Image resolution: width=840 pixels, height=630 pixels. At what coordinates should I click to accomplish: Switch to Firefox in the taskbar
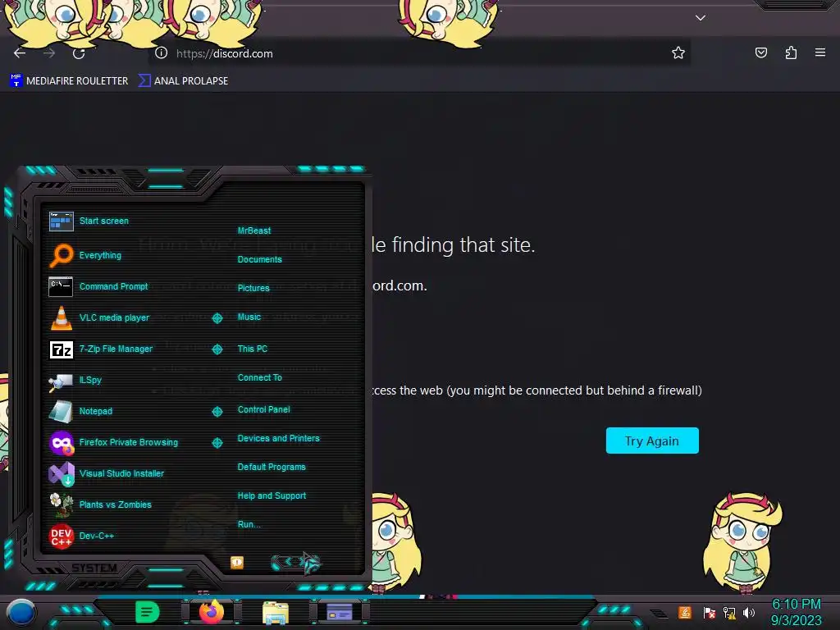pos(211,612)
